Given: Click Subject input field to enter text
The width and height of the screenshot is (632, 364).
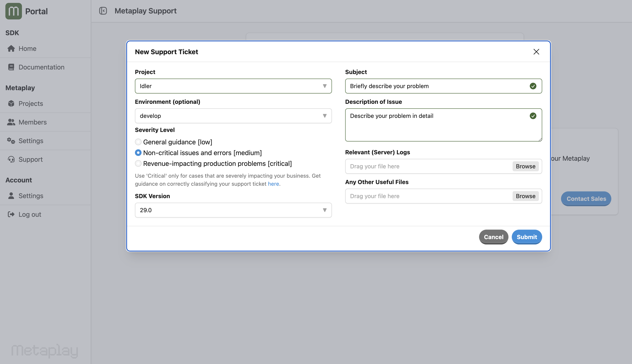Looking at the screenshot, I should [x=443, y=86].
